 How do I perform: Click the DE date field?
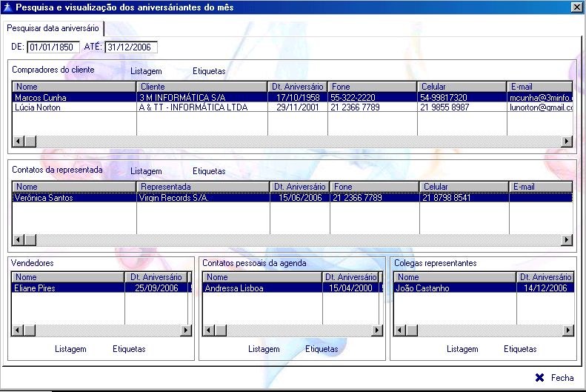click(x=53, y=47)
